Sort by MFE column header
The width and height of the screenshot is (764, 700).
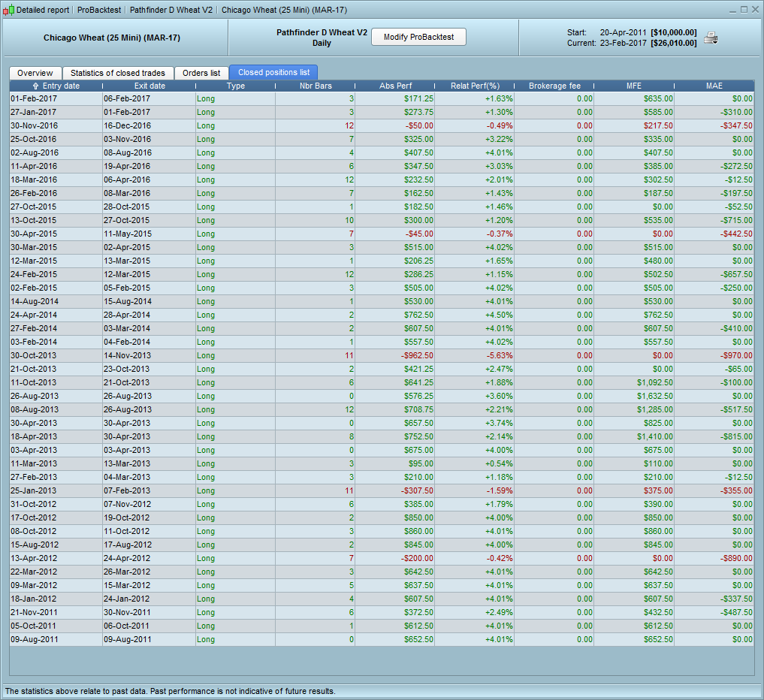634,86
